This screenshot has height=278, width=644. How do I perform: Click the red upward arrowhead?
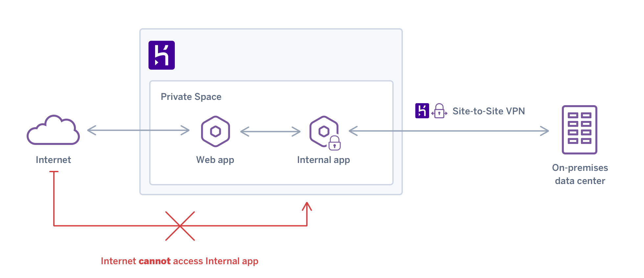[307, 206]
